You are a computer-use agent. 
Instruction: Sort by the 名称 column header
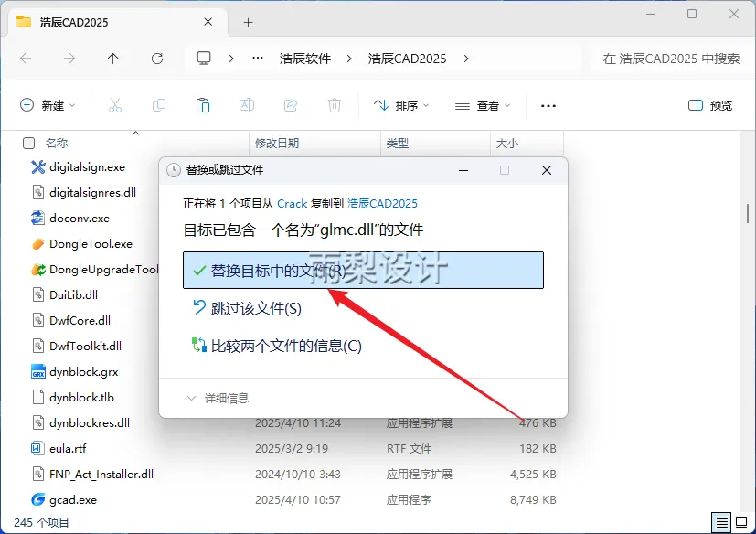point(57,144)
